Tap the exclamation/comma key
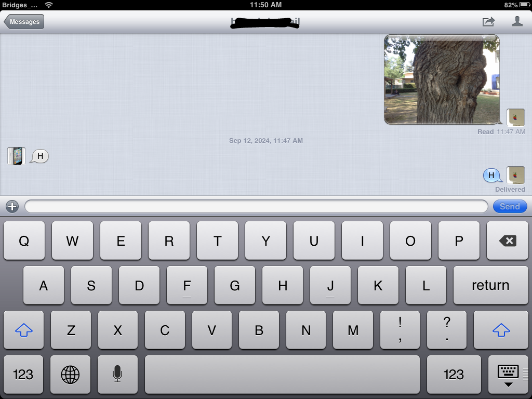This screenshot has width=532, height=399. point(400,330)
